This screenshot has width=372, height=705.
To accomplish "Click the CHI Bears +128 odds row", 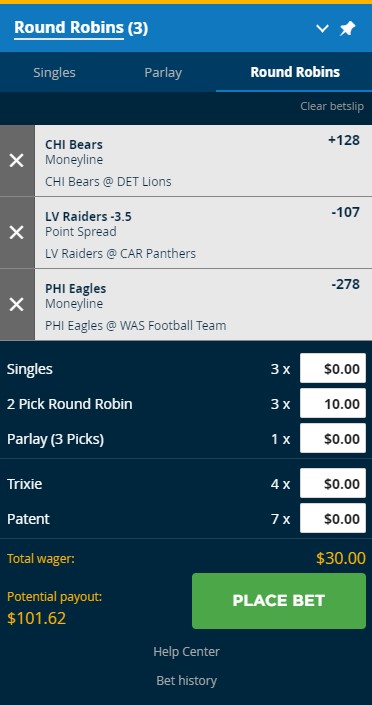I will [x=203, y=161].
